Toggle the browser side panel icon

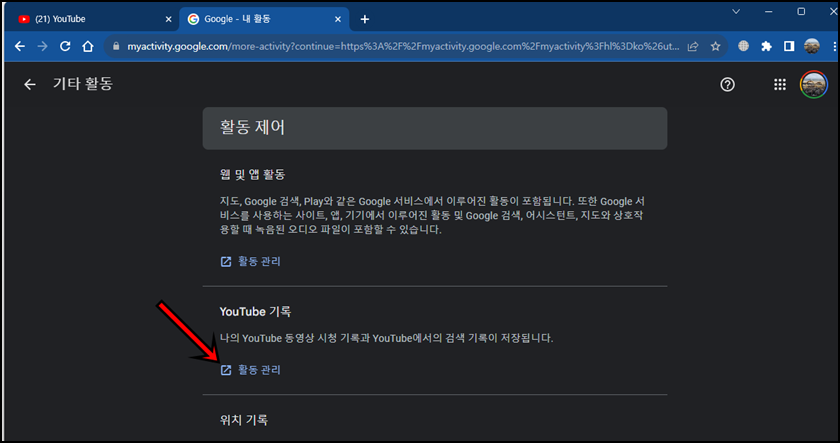pos(789,47)
